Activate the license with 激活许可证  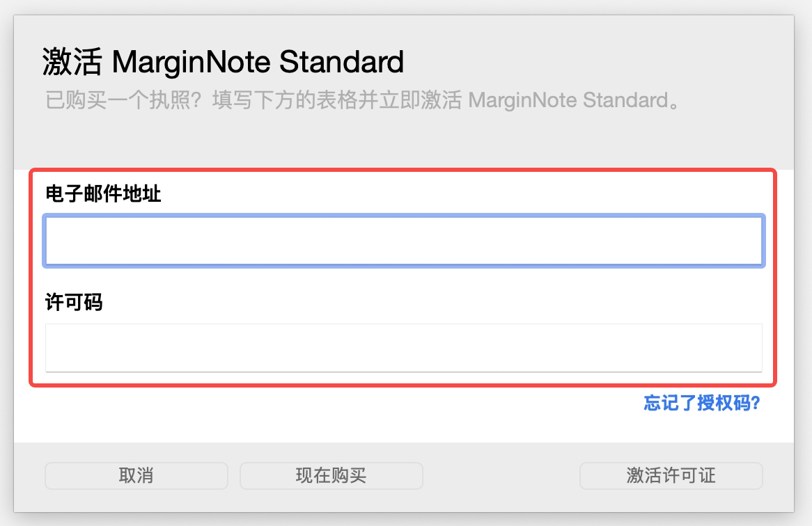671,476
